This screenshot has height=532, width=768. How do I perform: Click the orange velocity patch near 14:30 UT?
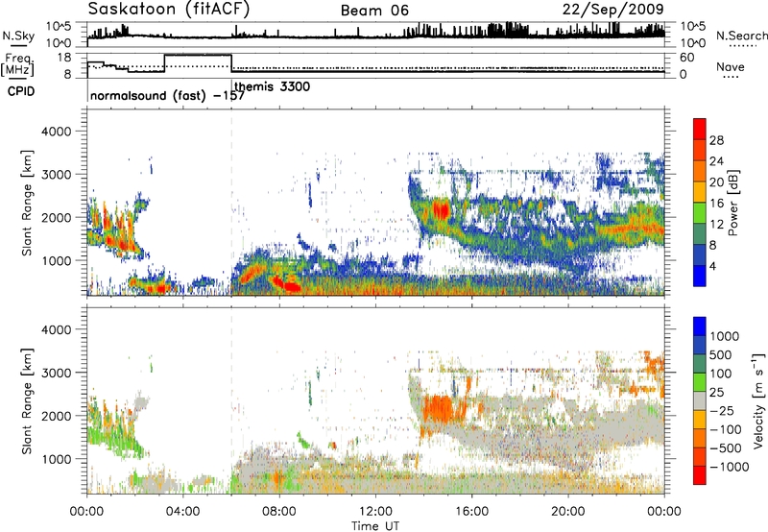438,408
